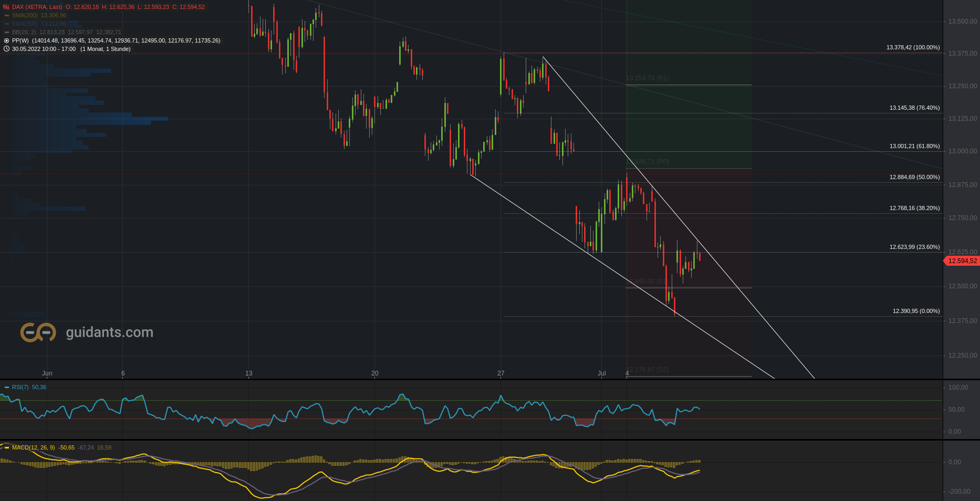The image size is (980, 501).
Task: Select the EMA(200) indicator label
Action: [x=25, y=24]
